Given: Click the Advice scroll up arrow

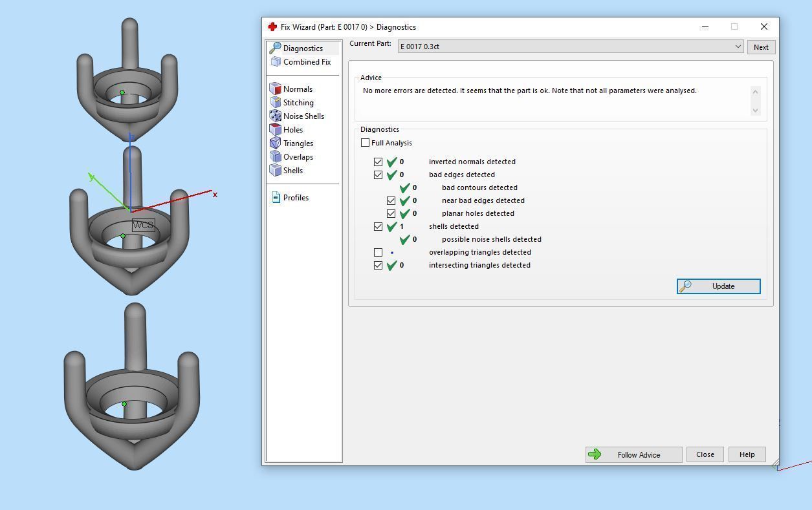Looking at the screenshot, I should (755, 91).
